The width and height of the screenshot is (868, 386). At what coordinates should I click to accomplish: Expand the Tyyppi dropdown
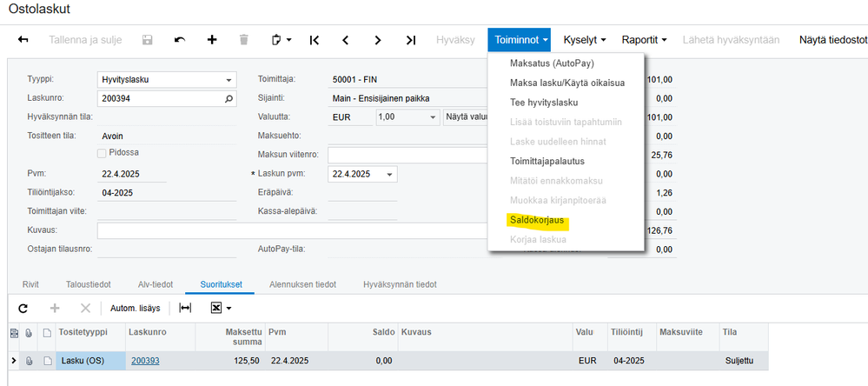(x=229, y=80)
